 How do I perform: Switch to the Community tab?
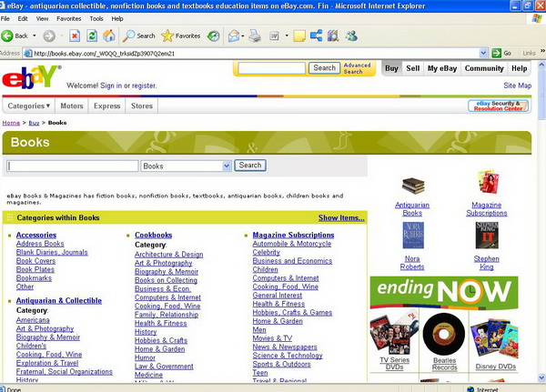coord(484,68)
